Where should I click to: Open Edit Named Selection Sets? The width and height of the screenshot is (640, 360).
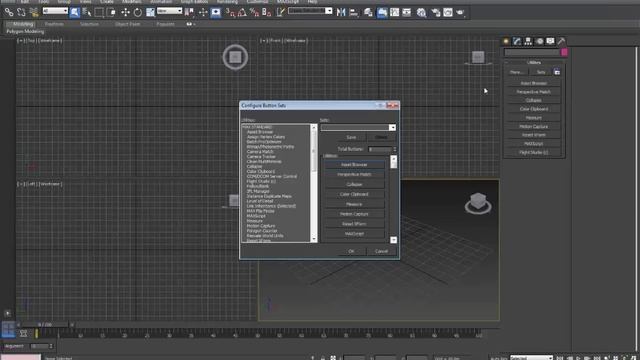(x=280, y=12)
